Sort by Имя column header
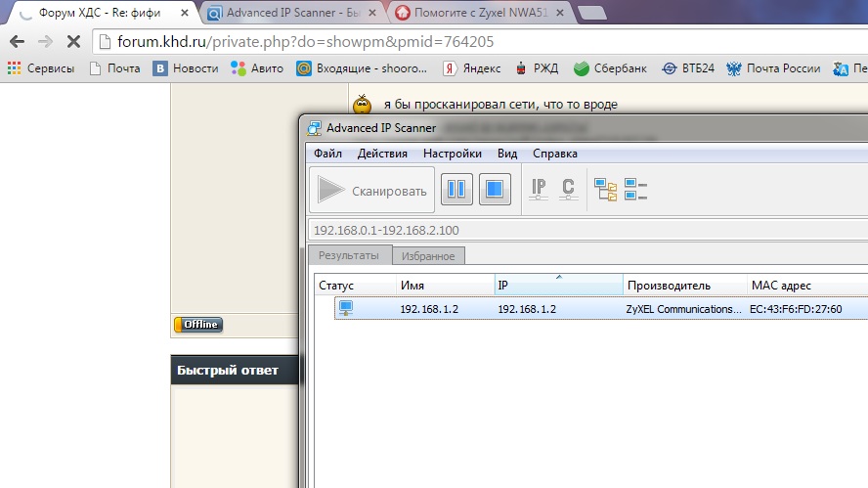Screen dimensions: 868x488 pos(446,286)
